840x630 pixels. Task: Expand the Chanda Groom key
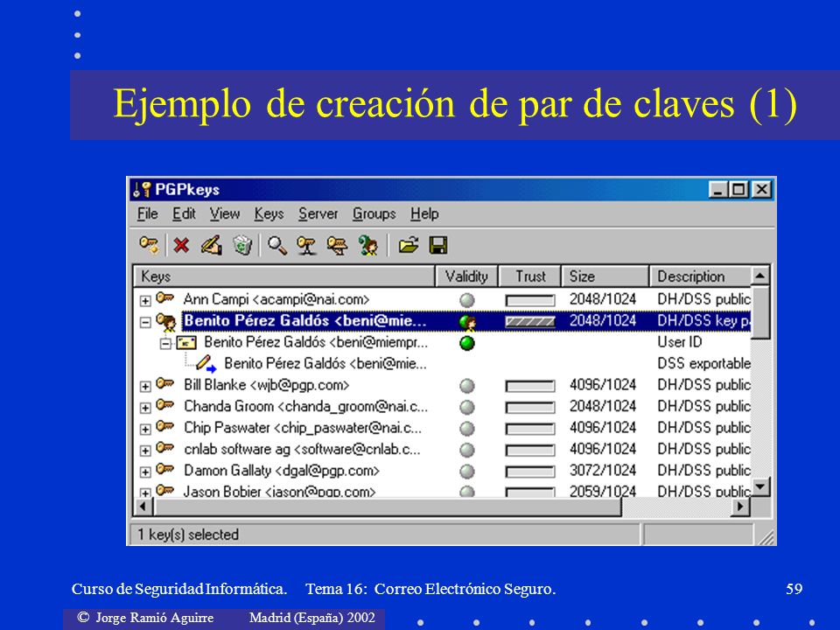[145, 408]
